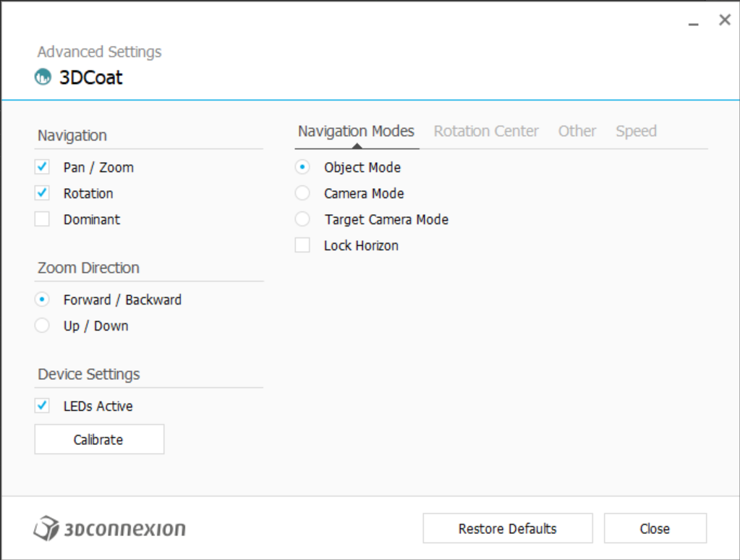Minimize the Advanced Settings window
The width and height of the screenshot is (740, 560).
[x=693, y=21]
